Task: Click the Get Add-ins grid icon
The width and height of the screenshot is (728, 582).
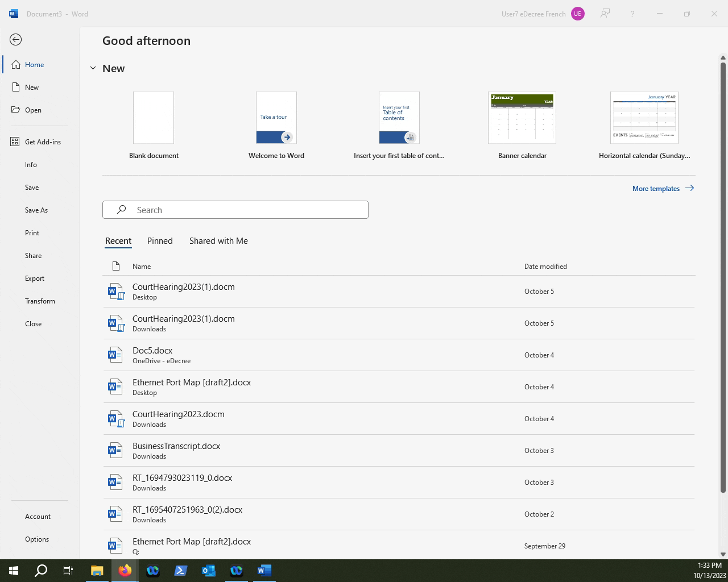Action: (x=15, y=142)
